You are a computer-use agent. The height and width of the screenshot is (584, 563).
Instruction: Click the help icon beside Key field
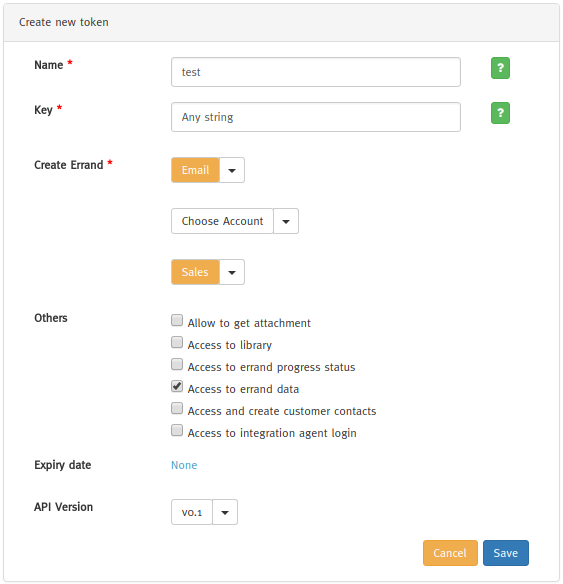coord(500,113)
